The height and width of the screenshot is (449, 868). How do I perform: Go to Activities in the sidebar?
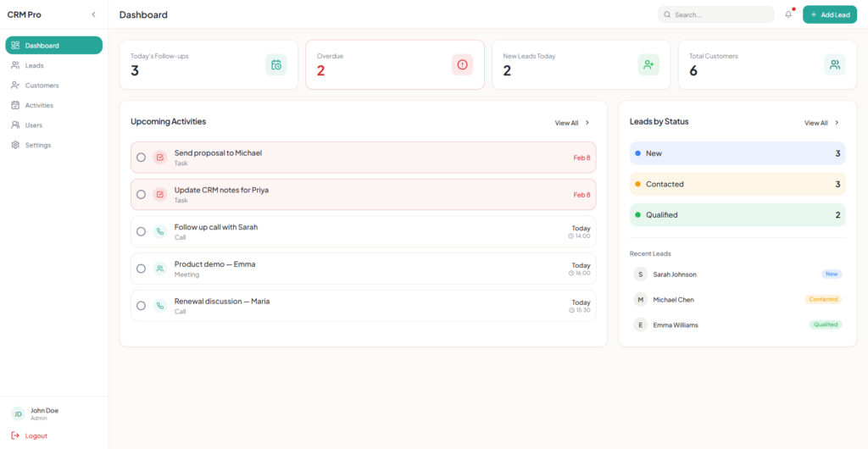(x=39, y=105)
